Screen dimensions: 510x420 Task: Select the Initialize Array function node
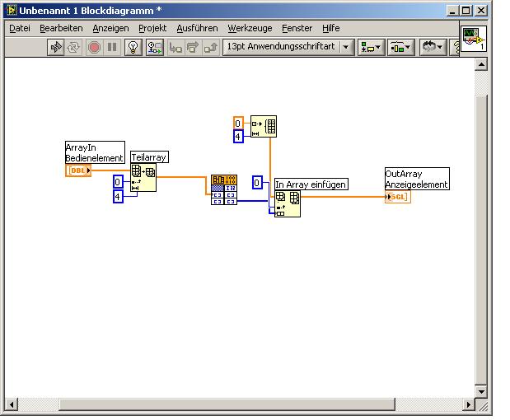click(x=264, y=127)
